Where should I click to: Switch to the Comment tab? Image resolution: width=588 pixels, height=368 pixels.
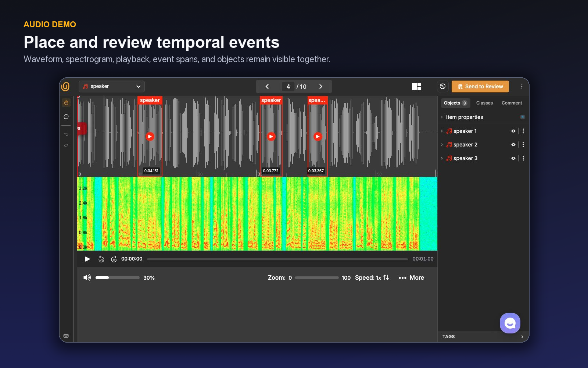[512, 103]
